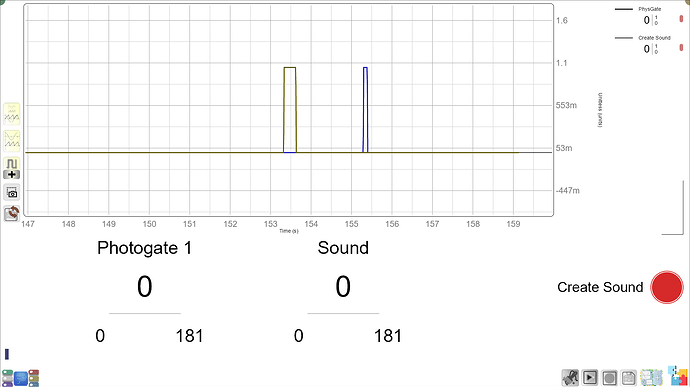Click the Create Sound legend label at top right
The width and height of the screenshot is (690, 387).
(654, 38)
